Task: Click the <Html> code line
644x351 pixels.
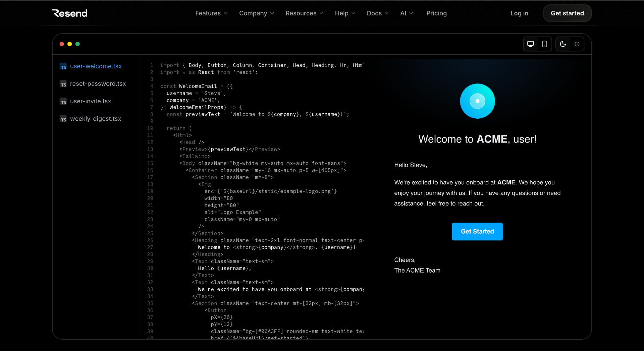Action: [182, 135]
